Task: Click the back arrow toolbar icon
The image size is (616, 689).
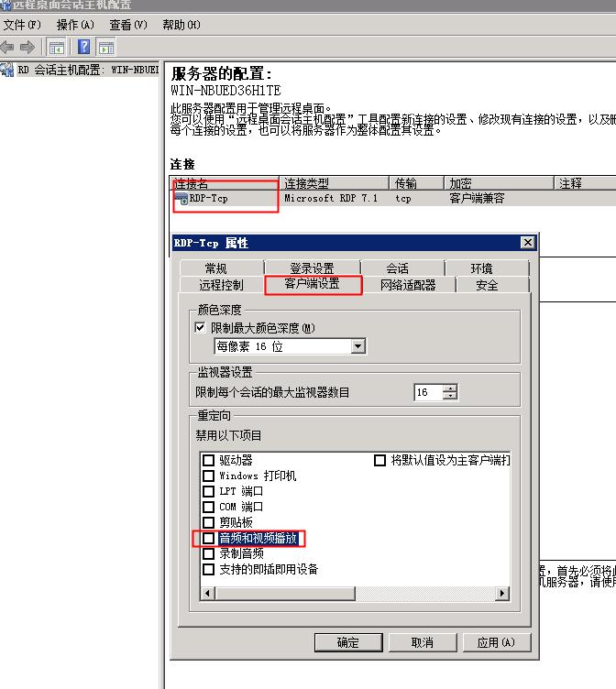Action: pyautogui.click(x=8, y=47)
